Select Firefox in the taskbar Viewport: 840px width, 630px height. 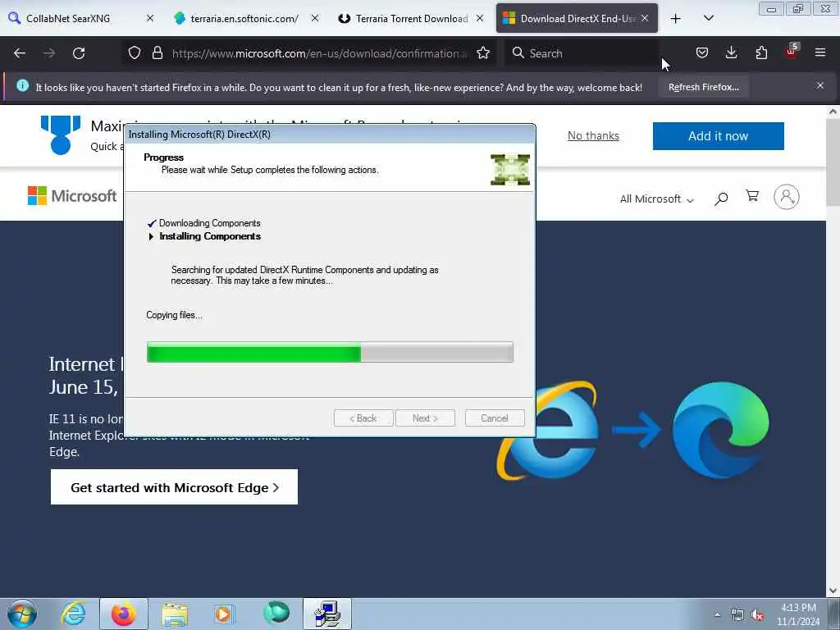point(124,614)
